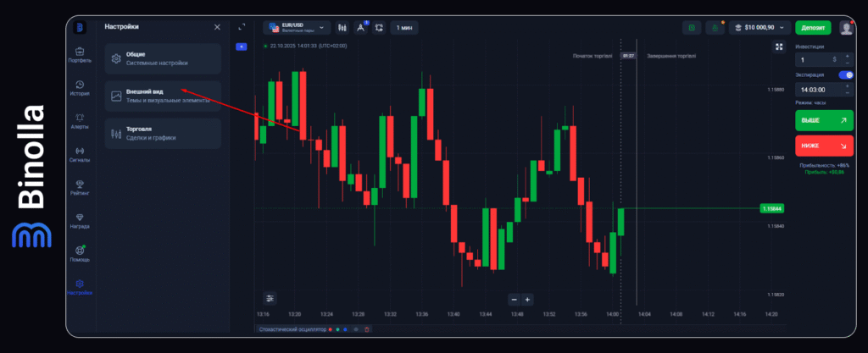Open the История sidebar section
The height and width of the screenshot is (353, 868).
[79, 87]
